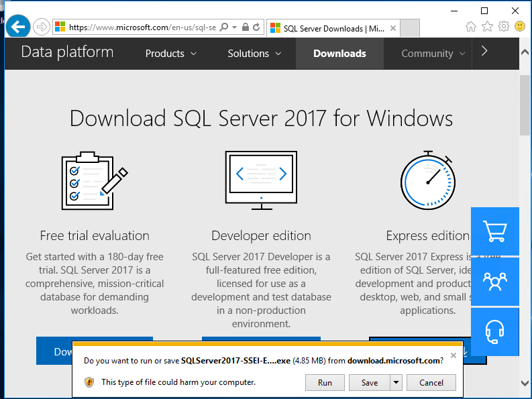The height and width of the screenshot is (399, 532).
Task: Open Favorites with the star icon
Action: [x=487, y=26]
